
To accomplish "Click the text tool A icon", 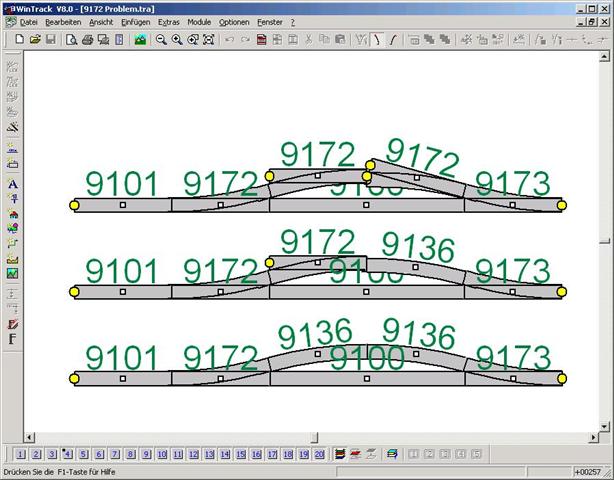I will click(x=13, y=184).
